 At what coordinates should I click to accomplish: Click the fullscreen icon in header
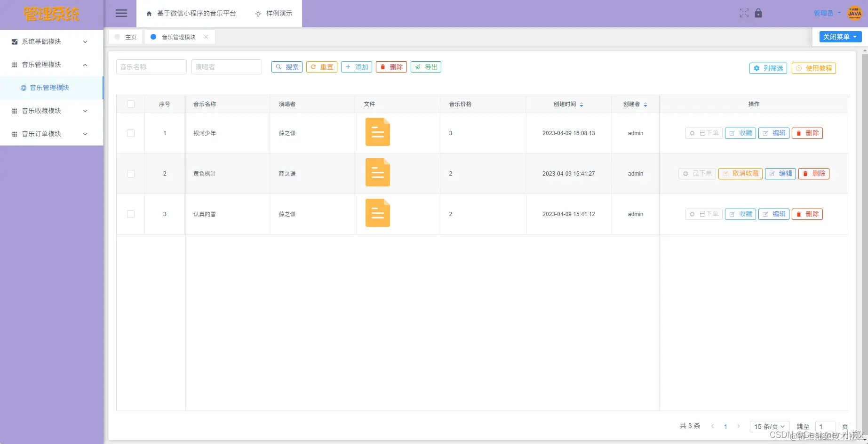tap(744, 13)
